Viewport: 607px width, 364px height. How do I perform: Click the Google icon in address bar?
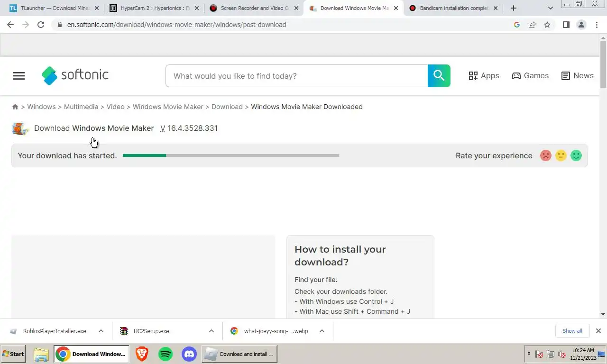click(517, 25)
